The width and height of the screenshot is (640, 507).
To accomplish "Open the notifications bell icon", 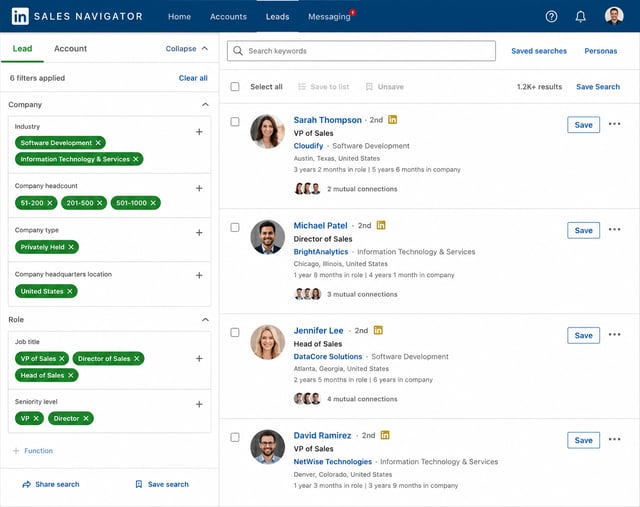I will (580, 16).
